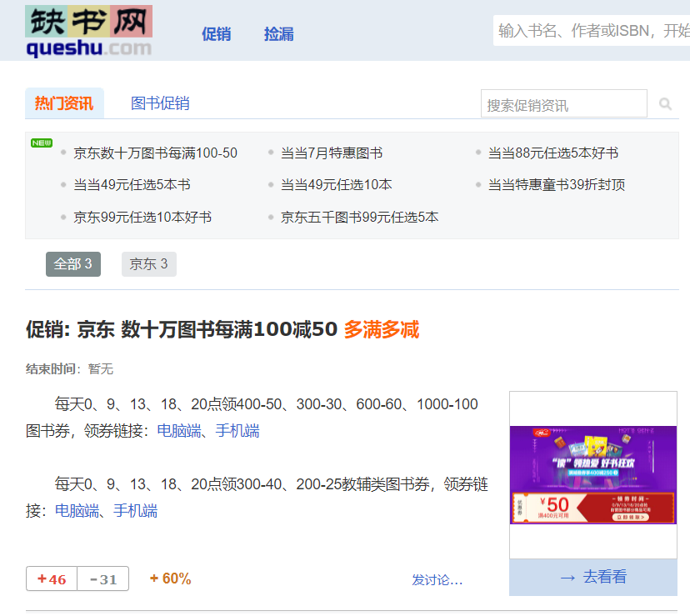Select the 全部 3 filter button
Viewport: 690px width, 616px height.
point(73,264)
